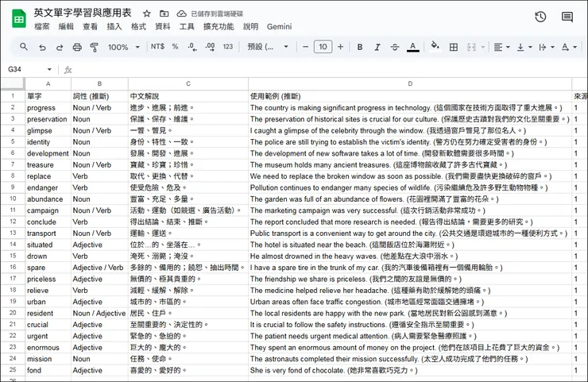Activate the paint format tool

pos(94,47)
